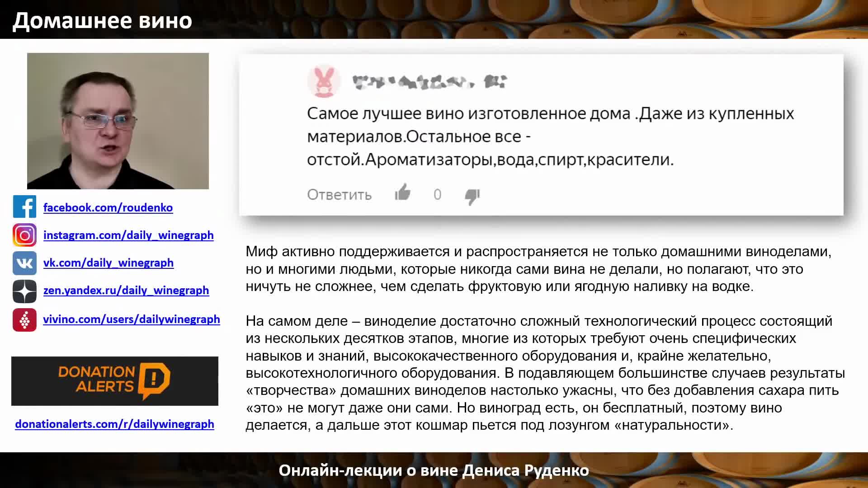Click the Ответить reply button
The image size is (868, 488).
(340, 195)
